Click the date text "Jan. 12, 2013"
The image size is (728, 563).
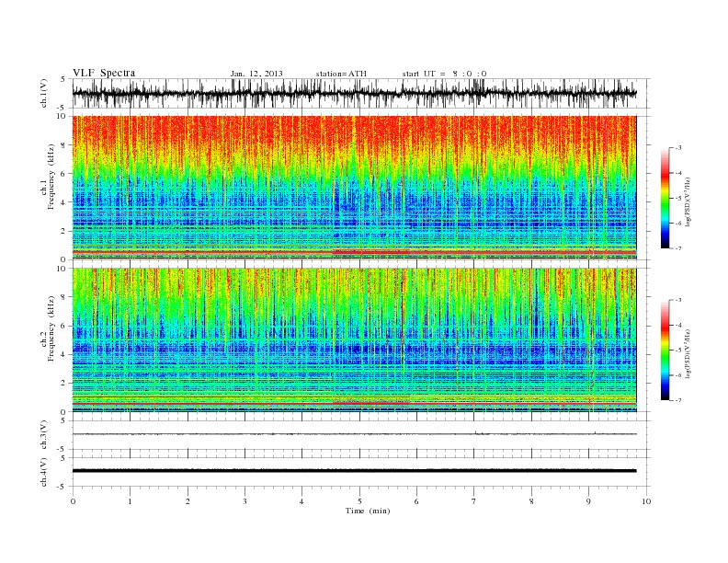click(256, 74)
